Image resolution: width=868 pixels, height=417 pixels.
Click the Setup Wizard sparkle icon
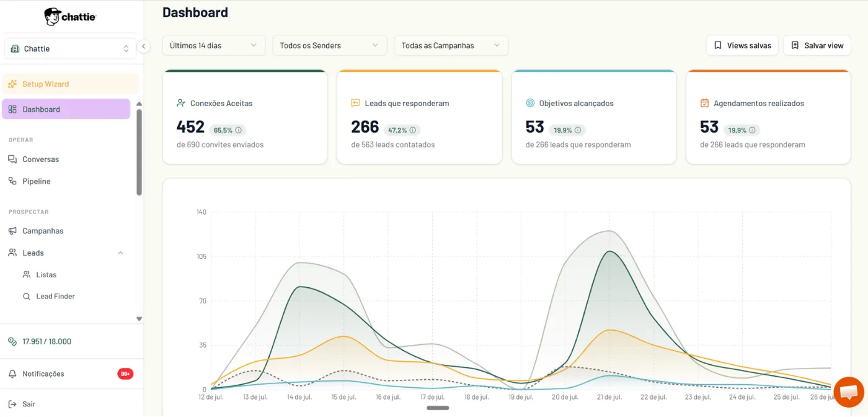pyautogui.click(x=12, y=84)
